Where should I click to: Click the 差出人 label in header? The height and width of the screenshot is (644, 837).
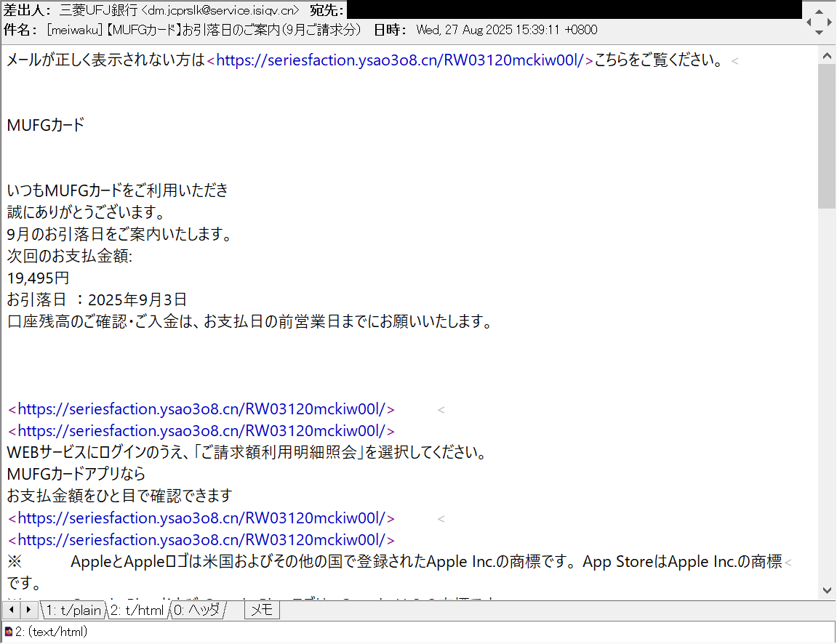coord(28,10)
